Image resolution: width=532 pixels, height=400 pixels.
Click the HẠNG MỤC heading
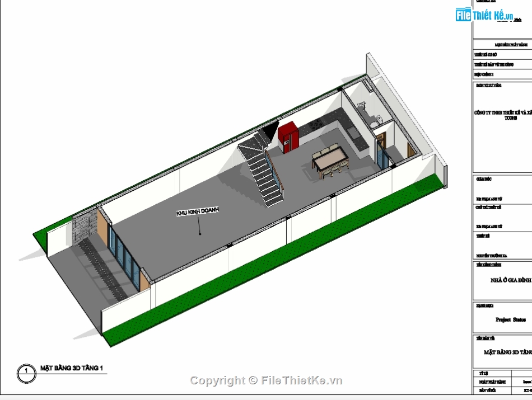485,306
